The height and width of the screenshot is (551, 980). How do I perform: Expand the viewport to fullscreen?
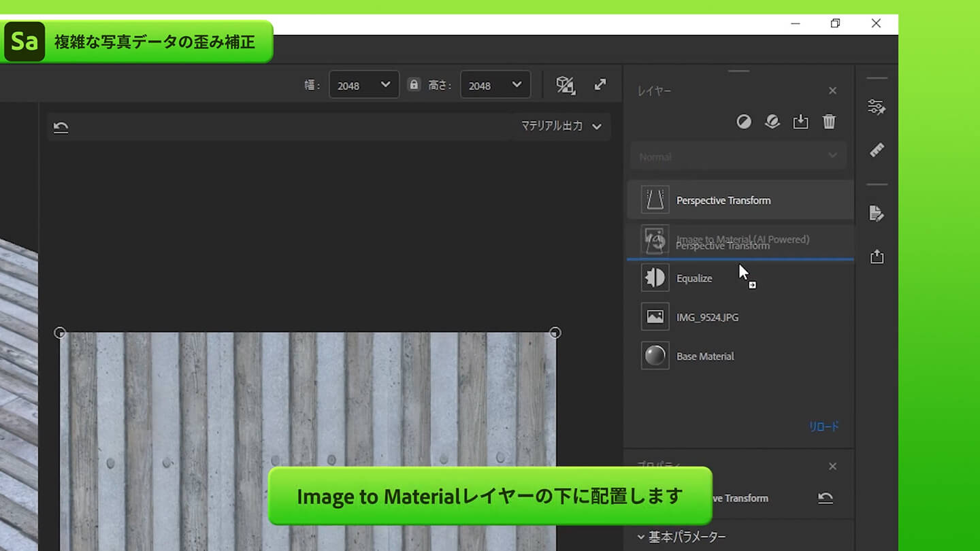coord(600,84)
